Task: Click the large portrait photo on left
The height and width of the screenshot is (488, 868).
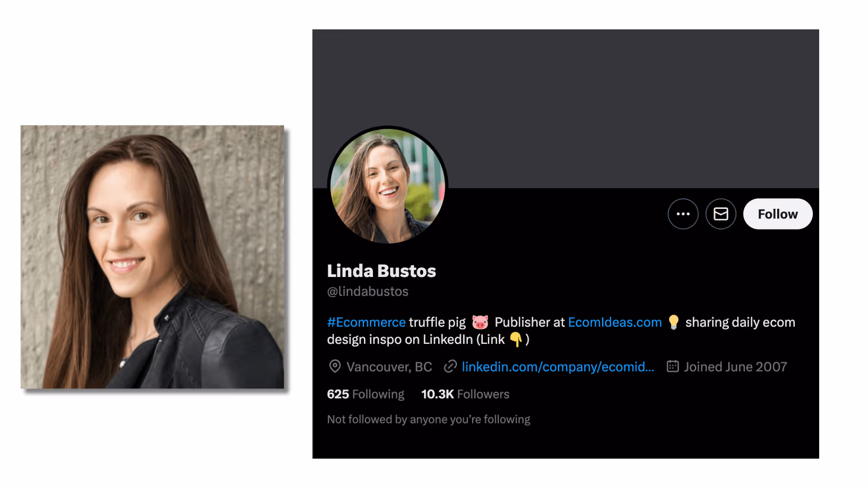Action: (x=152, y=257)
